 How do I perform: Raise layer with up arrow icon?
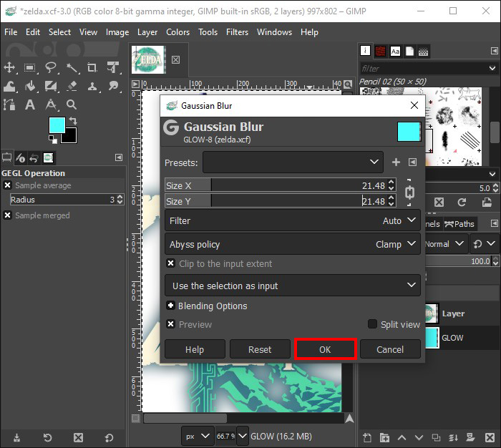[402, 437]
